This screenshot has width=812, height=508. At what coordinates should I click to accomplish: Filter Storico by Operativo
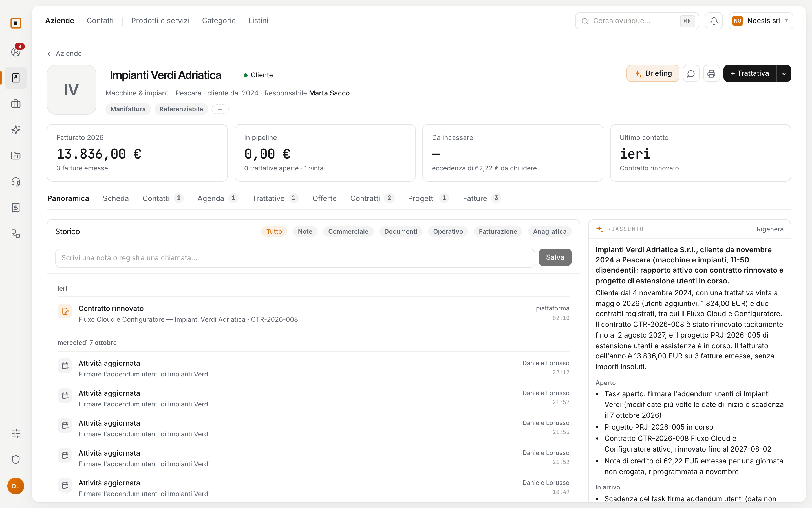coord(448,231)
